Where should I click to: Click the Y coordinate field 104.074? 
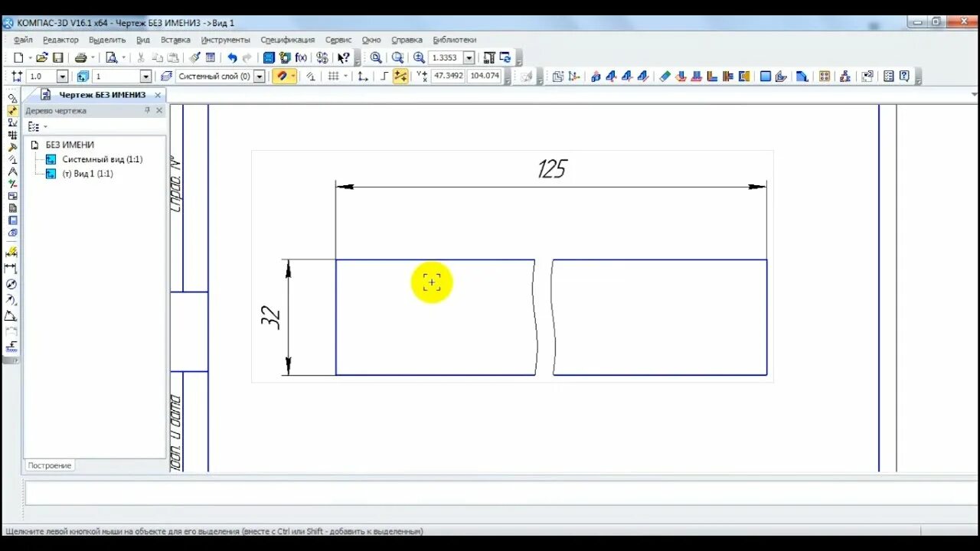(x=485, y=77)
